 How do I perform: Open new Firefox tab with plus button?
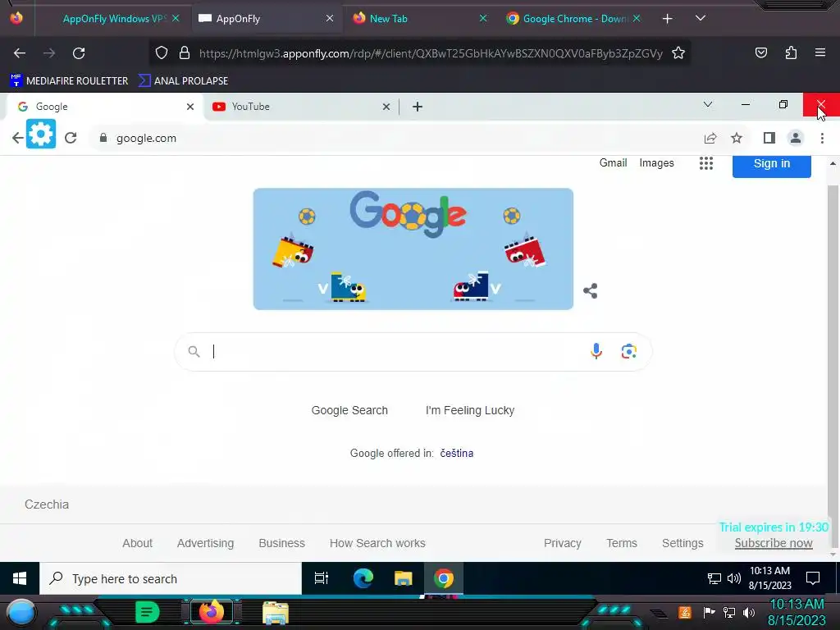pos(667,19)
